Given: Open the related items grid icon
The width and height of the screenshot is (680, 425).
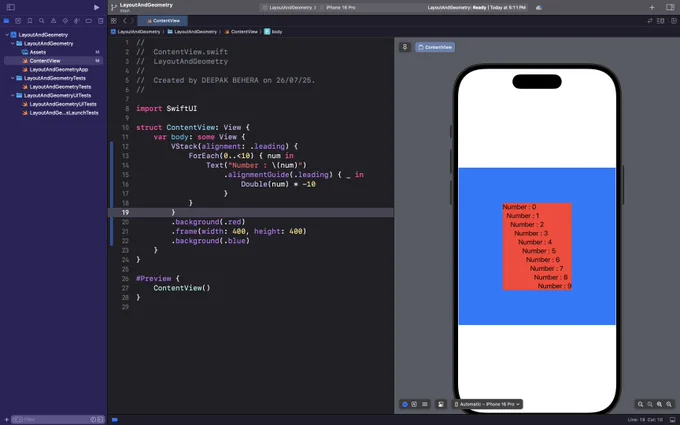Looking at the screenshot, I should tap(114, 21).
